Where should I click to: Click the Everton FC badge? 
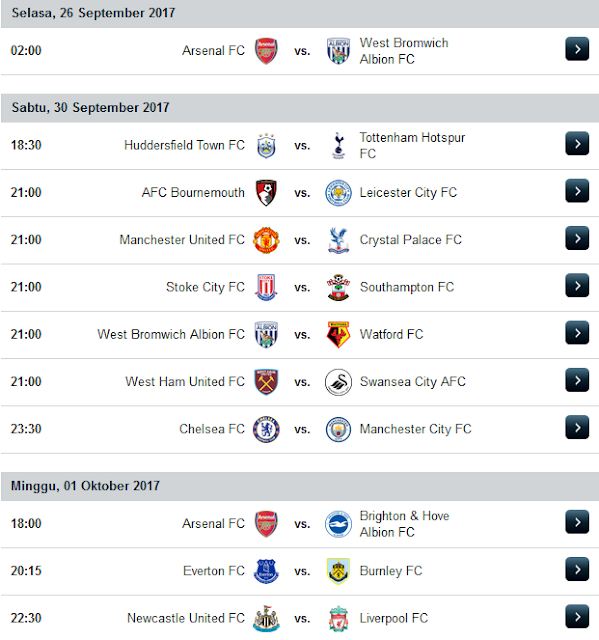click(x=266, y=571)
